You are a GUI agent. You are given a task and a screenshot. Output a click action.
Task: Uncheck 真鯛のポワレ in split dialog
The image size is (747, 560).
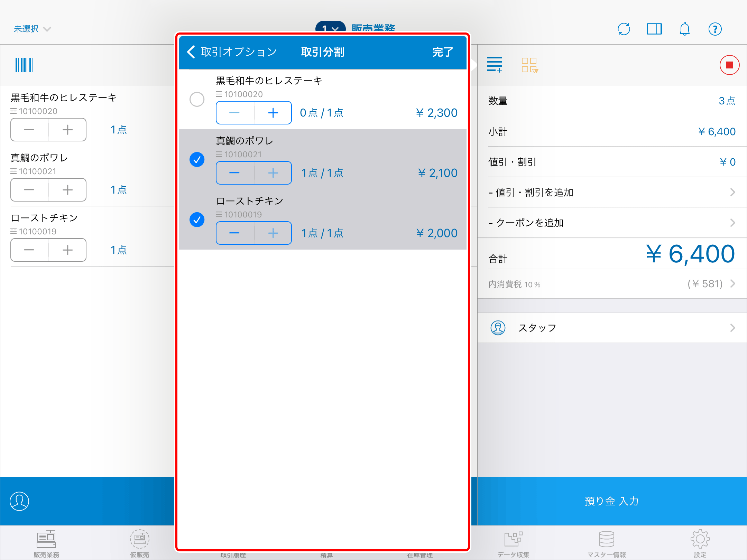coord(197,160)
